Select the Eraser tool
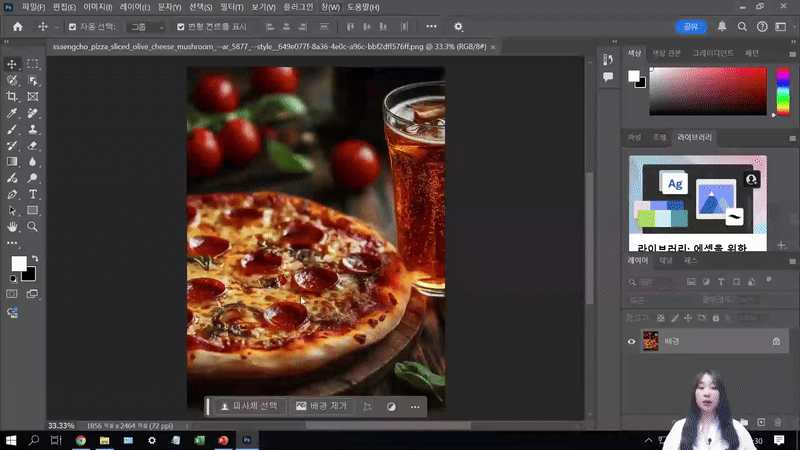 coord(33,146)
